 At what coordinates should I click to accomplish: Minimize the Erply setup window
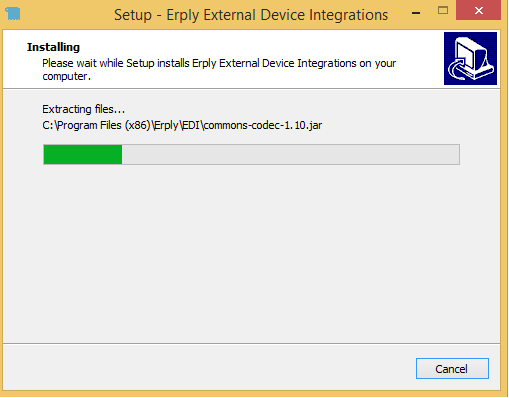point(416,13)
